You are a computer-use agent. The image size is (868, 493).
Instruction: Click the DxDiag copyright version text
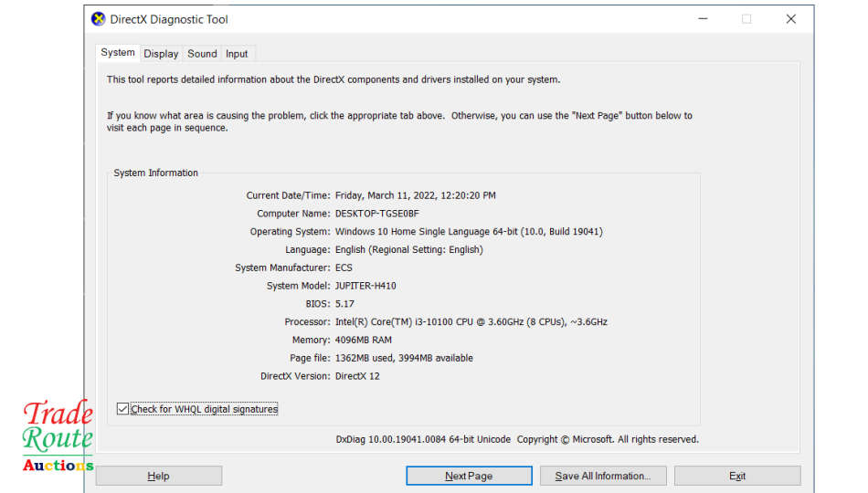click(x=517, y=439)
